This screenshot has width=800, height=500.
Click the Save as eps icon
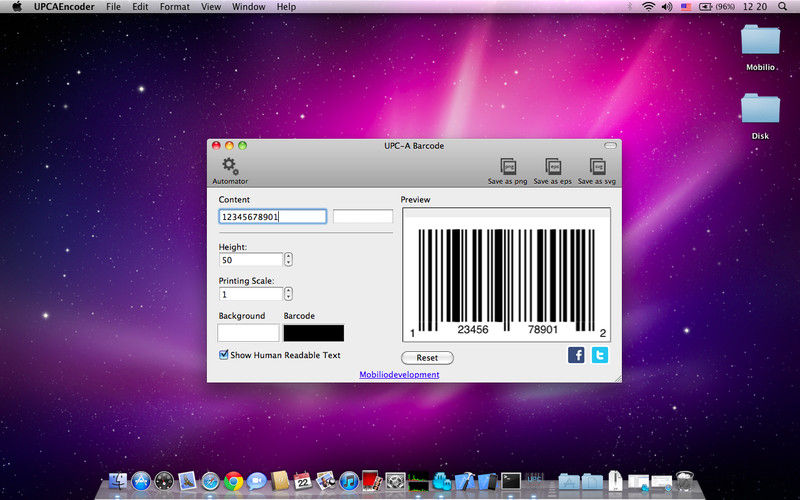tap(553, 170)
